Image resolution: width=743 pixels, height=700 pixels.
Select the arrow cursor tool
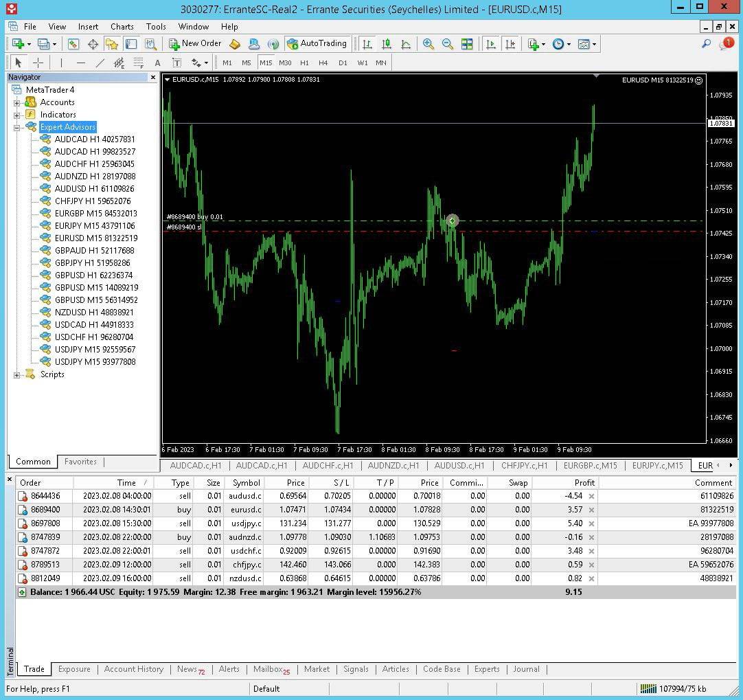pos(19,63)
